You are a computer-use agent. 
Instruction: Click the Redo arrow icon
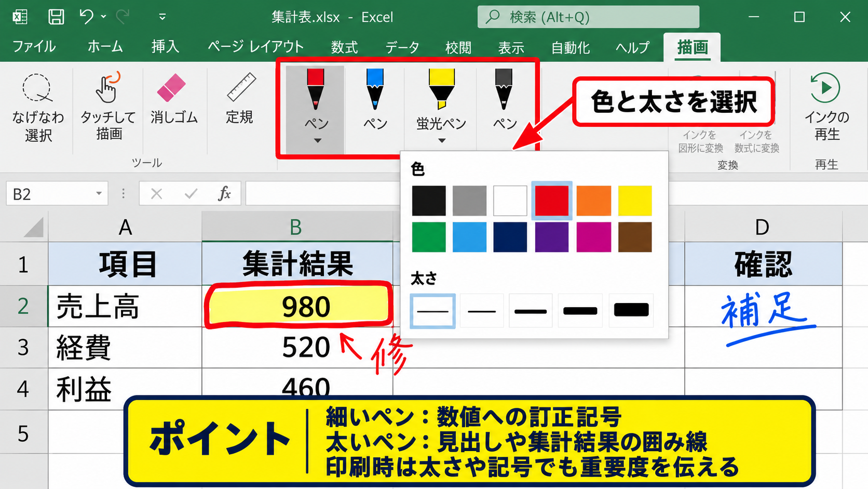123,17
